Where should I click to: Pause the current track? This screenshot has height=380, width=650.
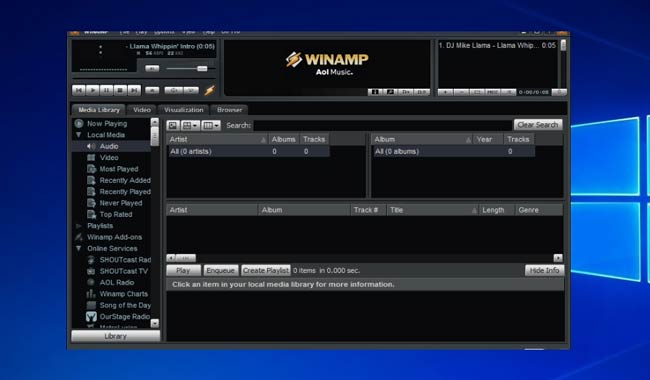pyautogui.click(x=107, y=90)
